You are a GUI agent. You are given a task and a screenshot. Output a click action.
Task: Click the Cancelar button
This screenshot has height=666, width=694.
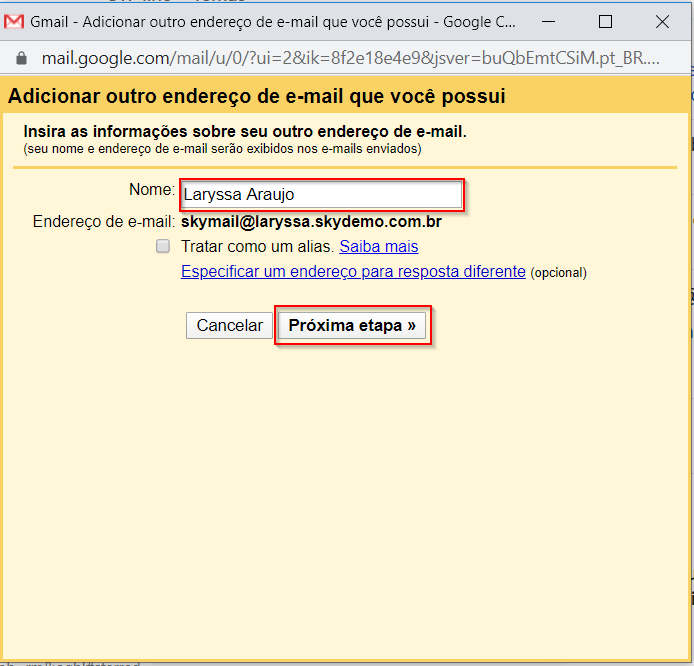(229, 325)
